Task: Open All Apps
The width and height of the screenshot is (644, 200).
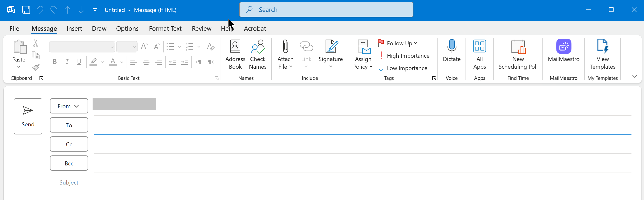Action: [479, 55]
